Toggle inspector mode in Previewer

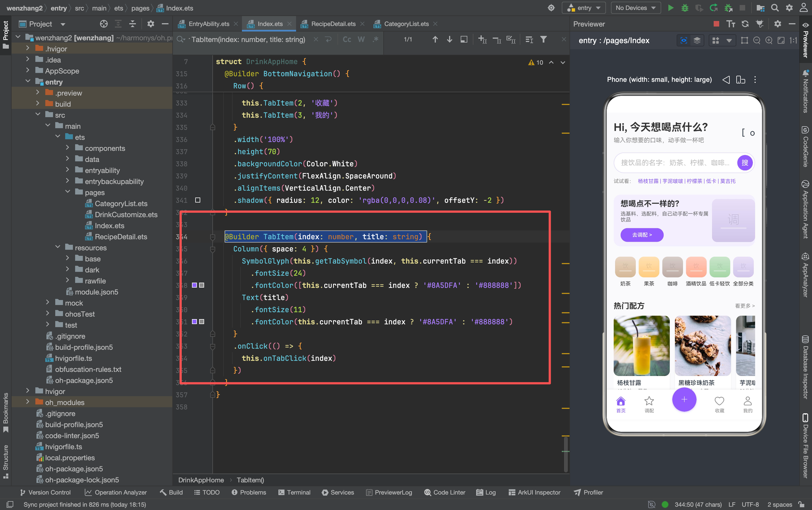pos(684,41)
